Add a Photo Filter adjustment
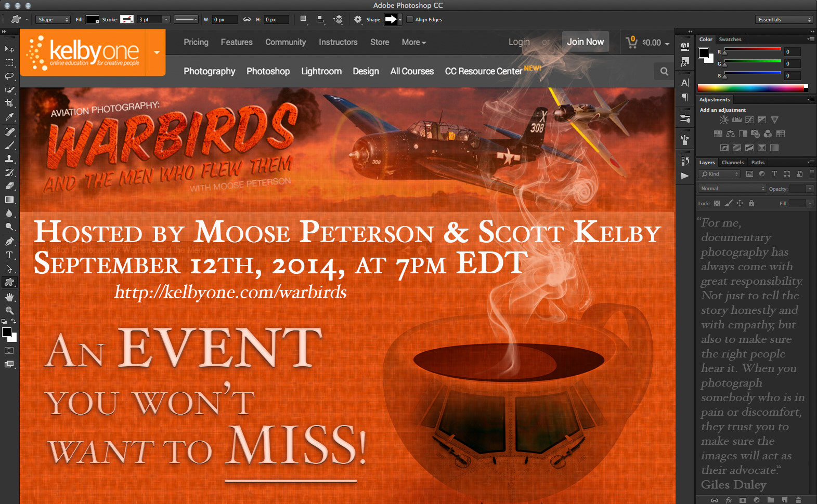The width and height of the screenshot is (817, 504). pyautogui.click(x=755, y=134)
